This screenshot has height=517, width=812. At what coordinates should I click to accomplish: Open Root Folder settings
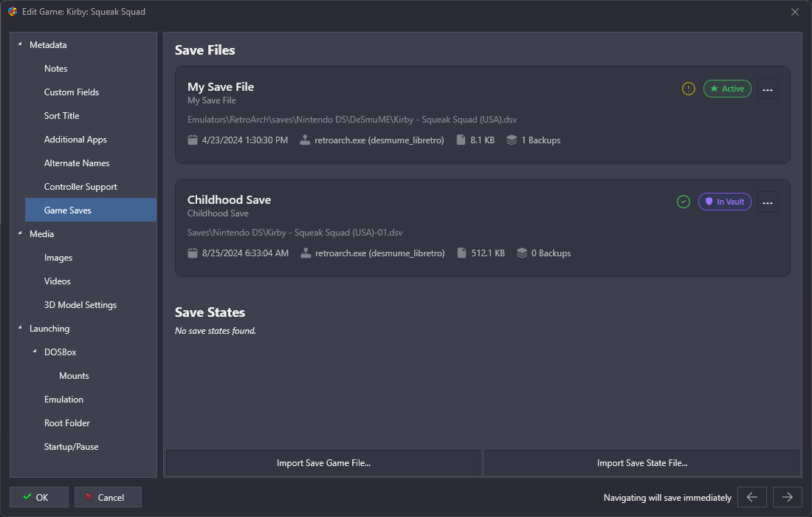tap(66, 422)
